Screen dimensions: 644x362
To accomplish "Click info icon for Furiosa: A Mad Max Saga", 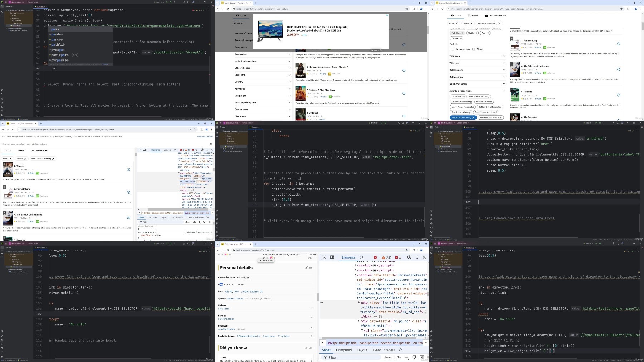I will (404, 93).
